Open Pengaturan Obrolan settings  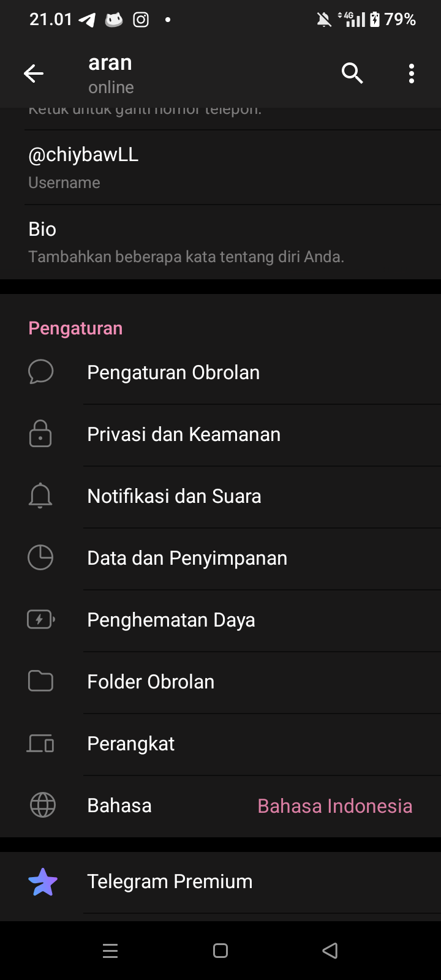pos(173,372)
